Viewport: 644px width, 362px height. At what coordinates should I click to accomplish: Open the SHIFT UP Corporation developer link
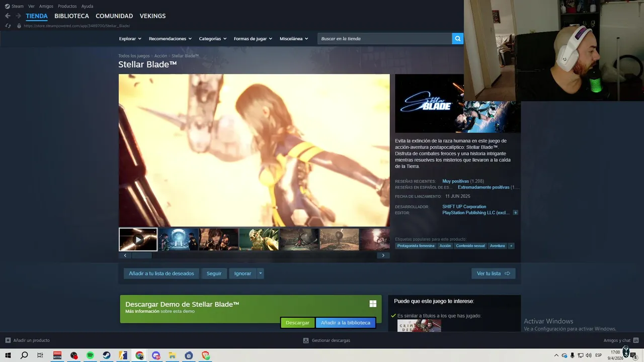pyautogui.click(x=464, y=207)
